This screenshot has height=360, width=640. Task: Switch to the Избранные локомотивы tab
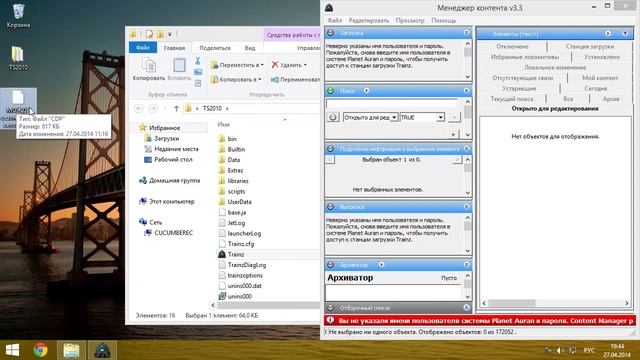(x=525, y=57)
